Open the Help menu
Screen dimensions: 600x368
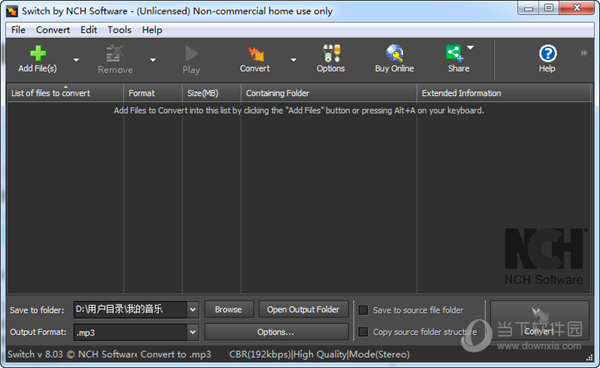(152, 30)
